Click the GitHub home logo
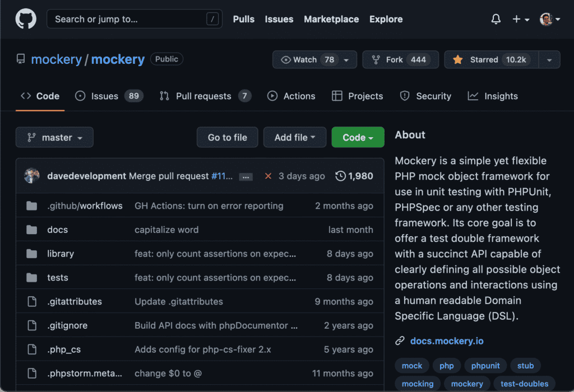The image size is (574, 392). 24,18
